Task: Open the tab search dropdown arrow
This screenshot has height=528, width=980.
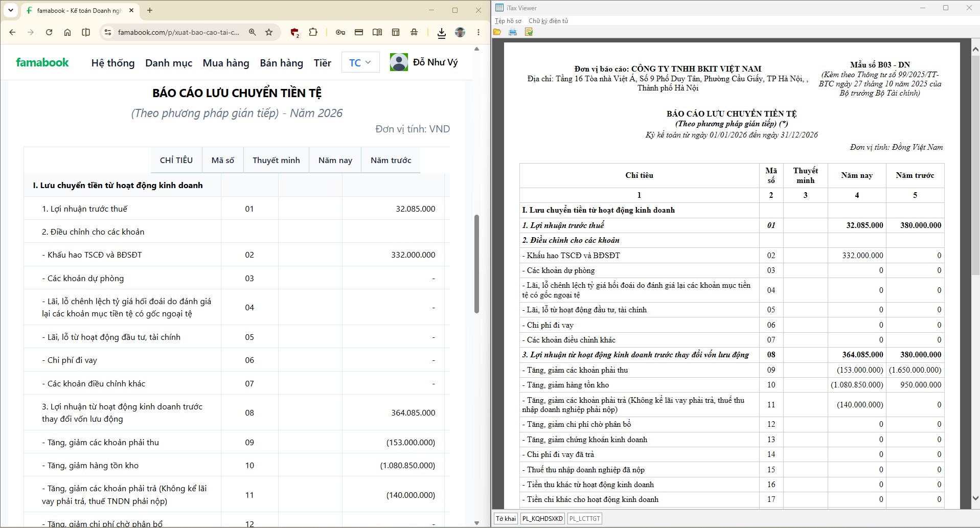Action: click(10, 10)
